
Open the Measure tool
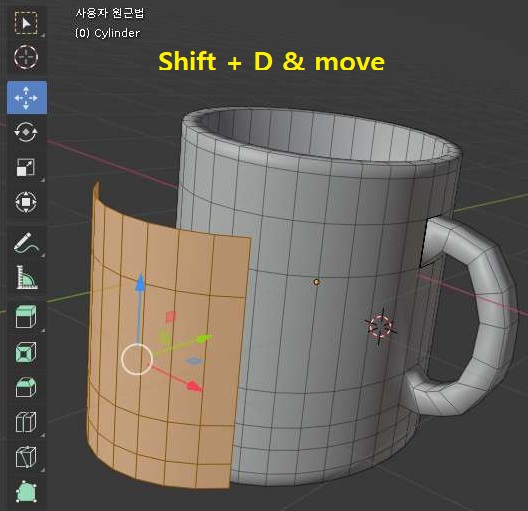pyautogui.click(x=26, y=277)
